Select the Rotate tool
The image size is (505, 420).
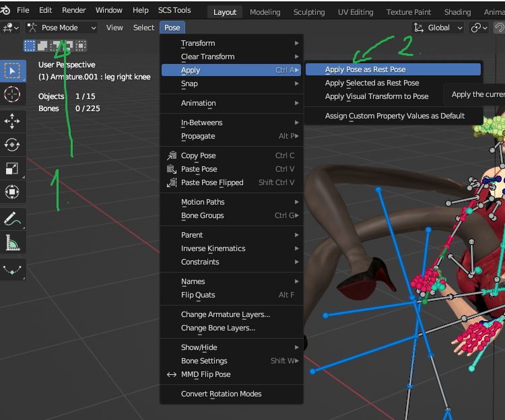click(x=13, y=145)
